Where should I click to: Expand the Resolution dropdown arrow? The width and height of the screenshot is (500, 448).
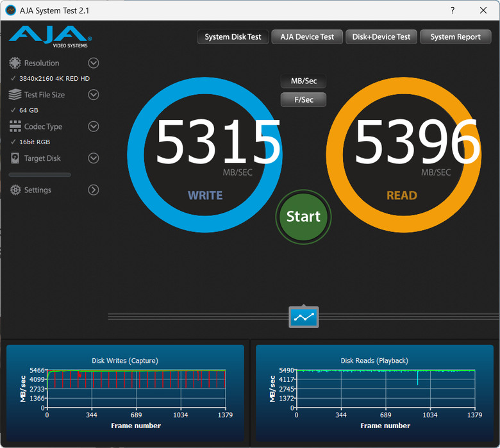(94, 63)
